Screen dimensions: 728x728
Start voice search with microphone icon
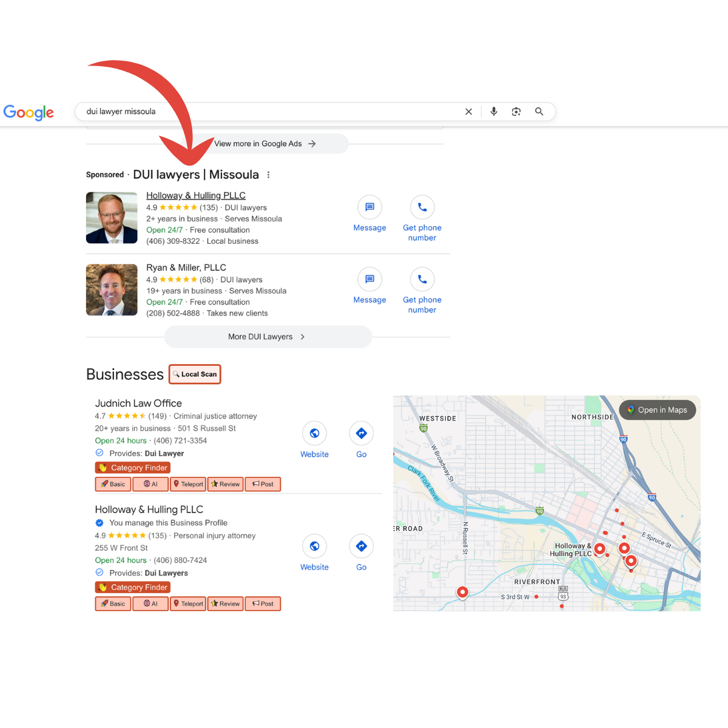[494, 112]
